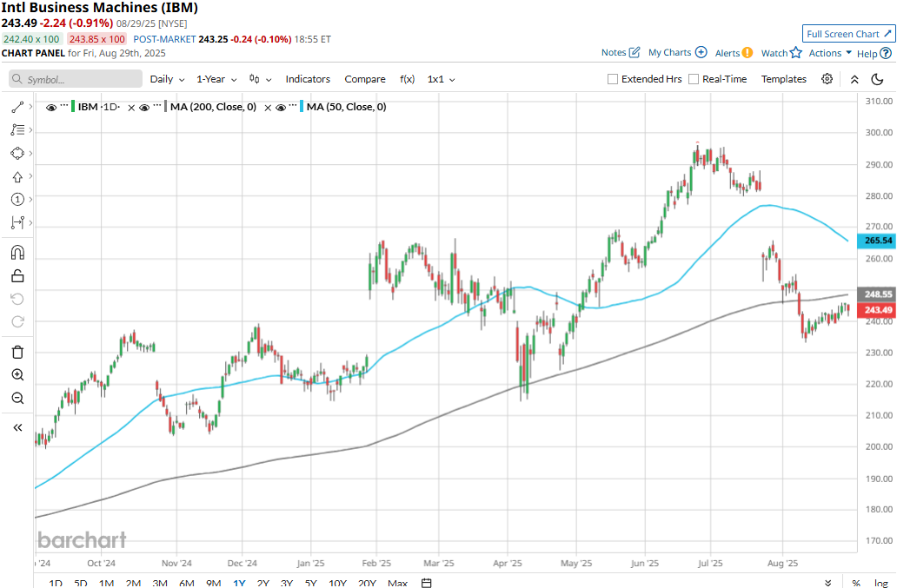
Task: Select the 5Y time range tab
Action: 310,583
